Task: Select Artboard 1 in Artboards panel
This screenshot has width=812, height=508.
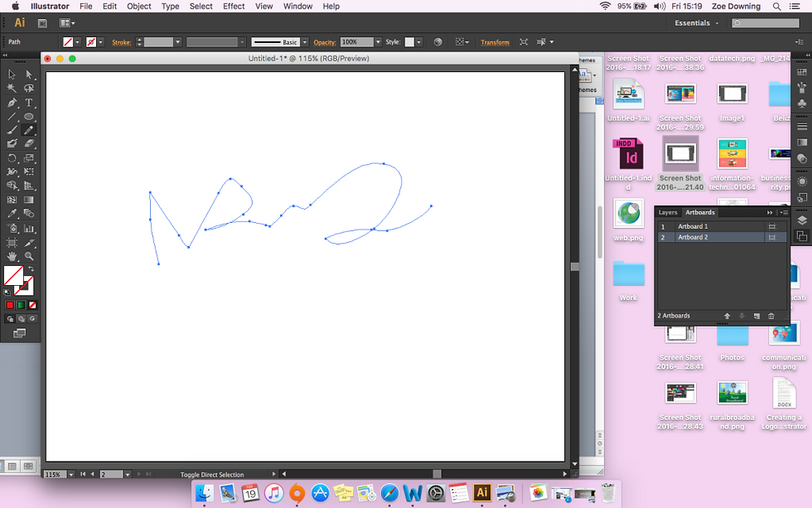Action: (722, 226)
